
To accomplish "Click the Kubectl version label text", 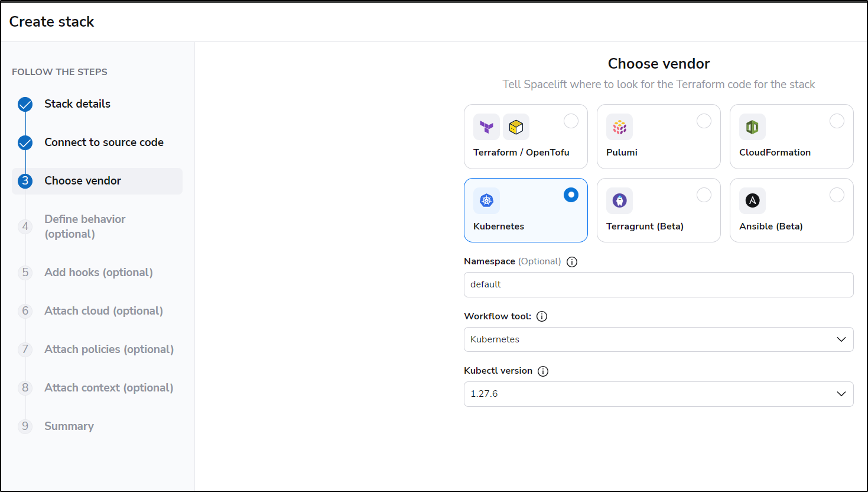I will (498, 371).
